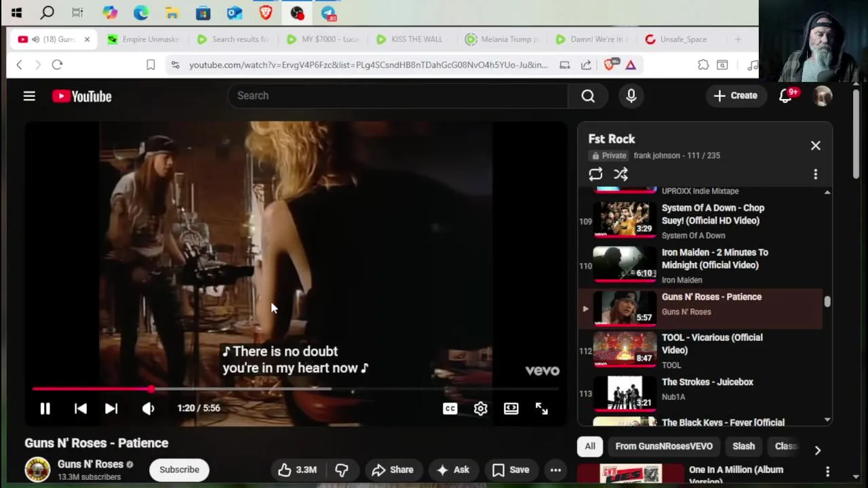The image size is (868, 488).
Task: Open Guns N' Roses channel name link
Action: pyautogui.click(x=90, y=464)
